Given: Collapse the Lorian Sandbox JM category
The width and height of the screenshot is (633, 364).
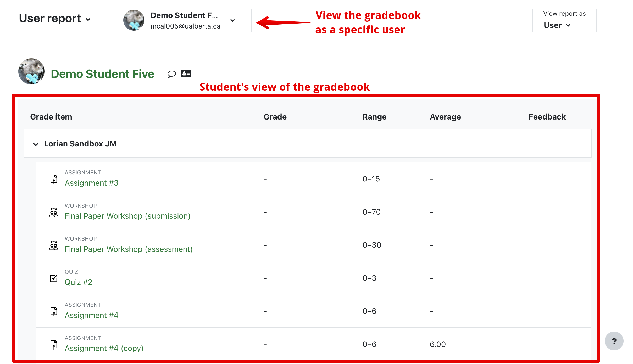Looking at the screenshot, I should [x=36, y=144].
